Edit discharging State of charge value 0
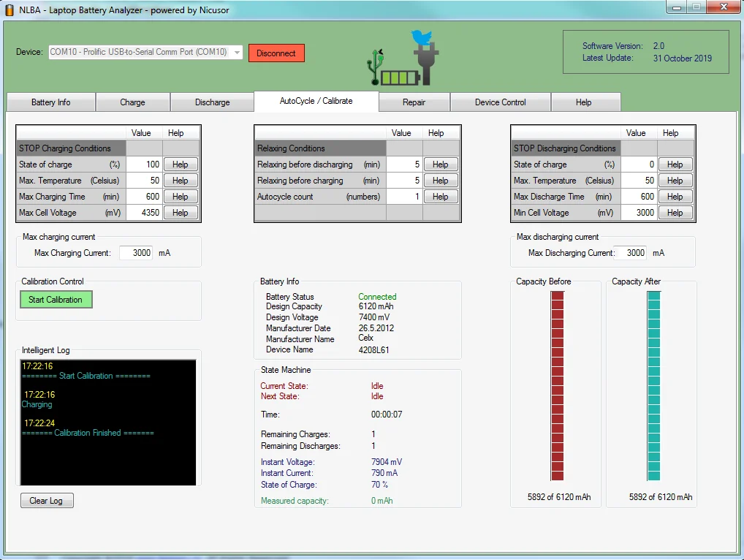 (639, 164)
